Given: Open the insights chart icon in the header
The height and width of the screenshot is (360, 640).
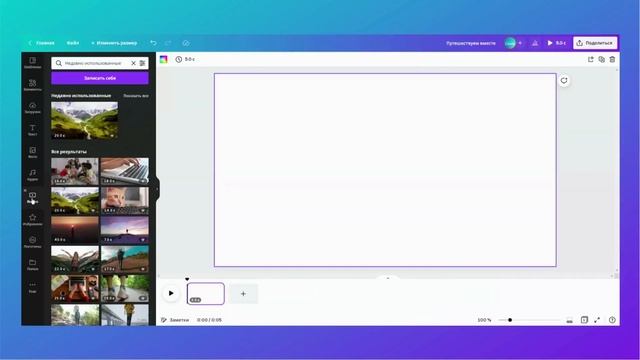Looking at the screenshot, I should (x=535, y=43).
